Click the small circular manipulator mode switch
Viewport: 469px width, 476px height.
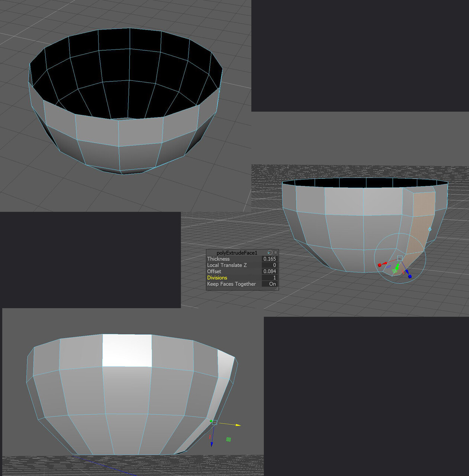430,229
